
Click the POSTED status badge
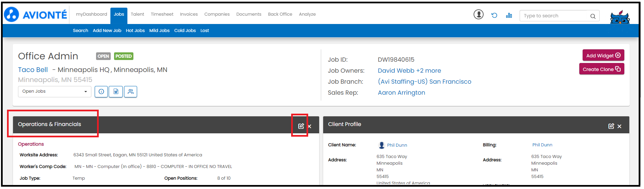click(x=124, y=56)
